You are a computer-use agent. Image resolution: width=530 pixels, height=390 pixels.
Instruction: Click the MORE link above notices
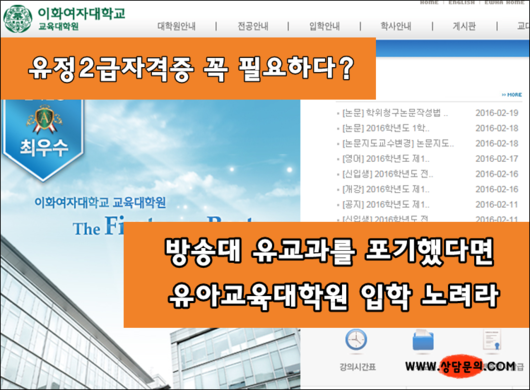512,95
